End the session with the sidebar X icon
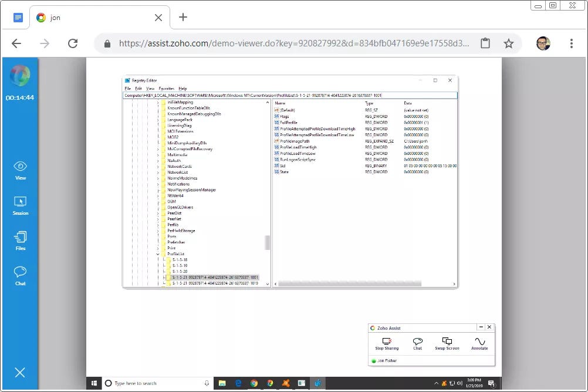Viewport: 588px width, 392px height. 20,373
